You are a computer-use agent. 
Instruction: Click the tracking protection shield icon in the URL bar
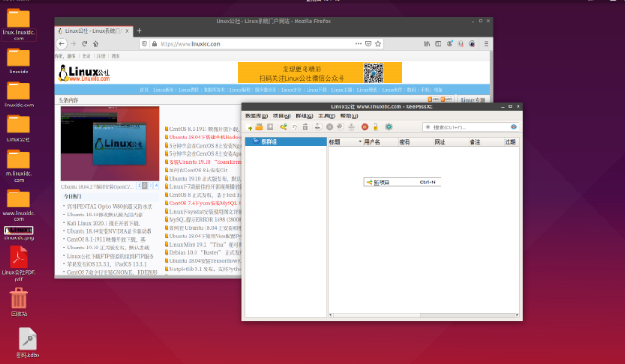click(x=145, y=44)
